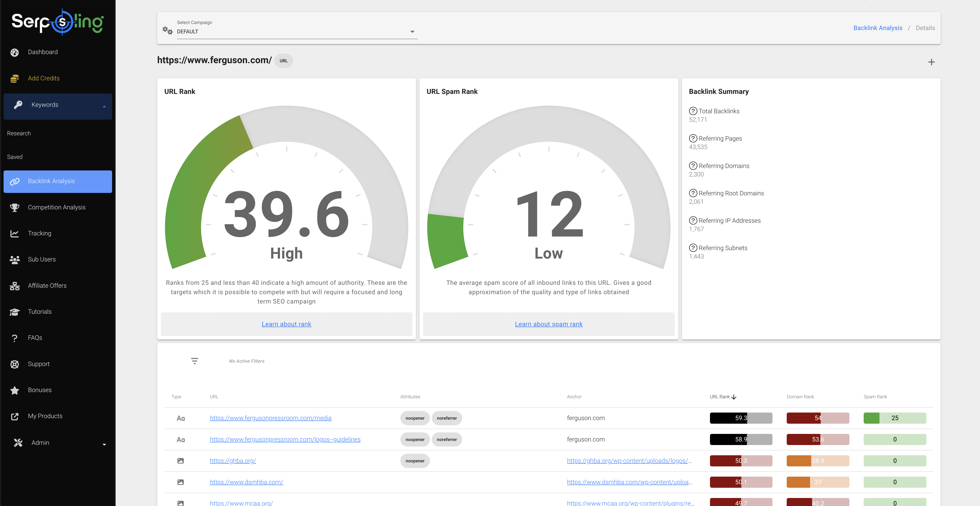Select Tutorials menu item
The height and width of the screenshot is (506, 980).
58,312
